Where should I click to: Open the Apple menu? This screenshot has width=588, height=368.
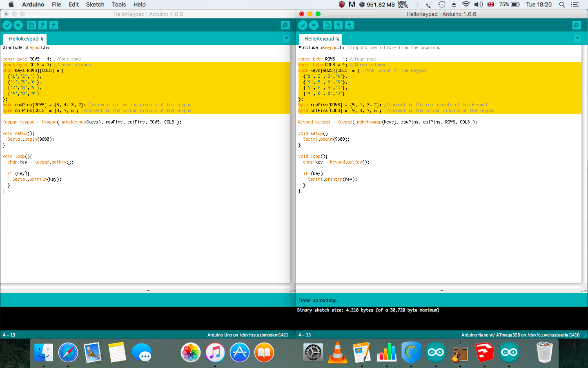(x=11, y=4)
